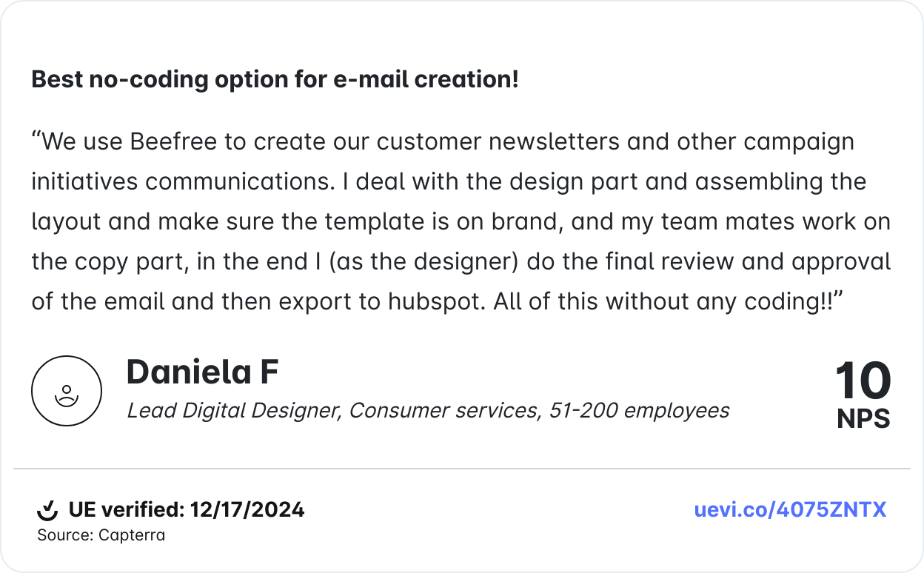Click the "Consumer services" industry text

444,410
